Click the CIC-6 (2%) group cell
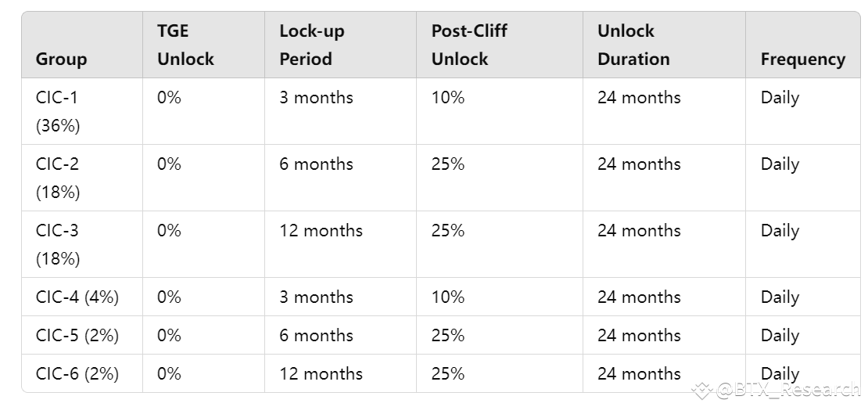 (77, 373)
